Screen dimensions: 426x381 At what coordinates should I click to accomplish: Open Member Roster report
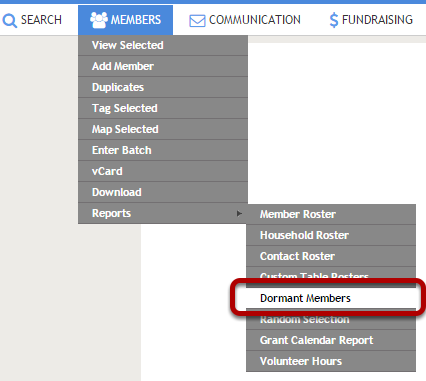(331, 214)
